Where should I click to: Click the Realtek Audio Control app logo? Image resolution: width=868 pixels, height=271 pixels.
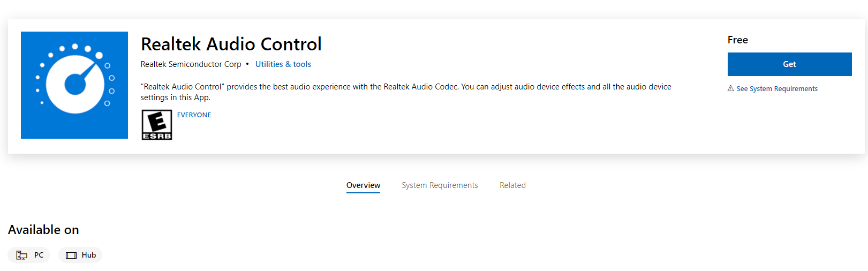click(x=74, y=85)
